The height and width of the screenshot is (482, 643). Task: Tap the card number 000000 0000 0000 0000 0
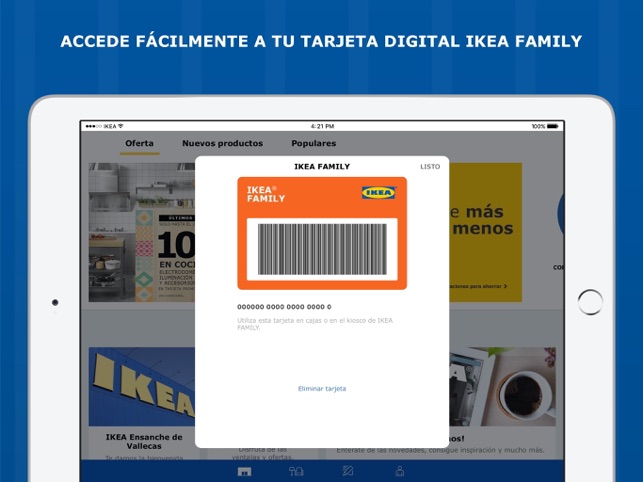pos(284,307)
